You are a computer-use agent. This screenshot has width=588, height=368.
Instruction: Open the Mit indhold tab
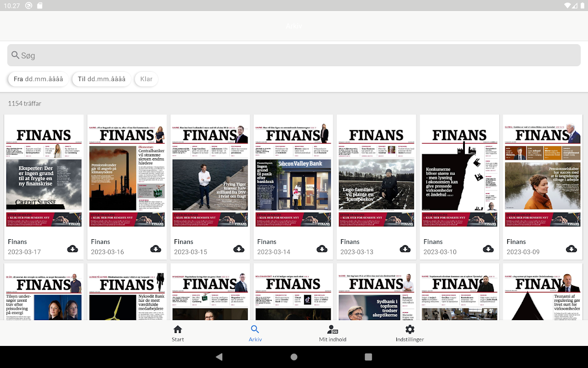click(333, 333)
